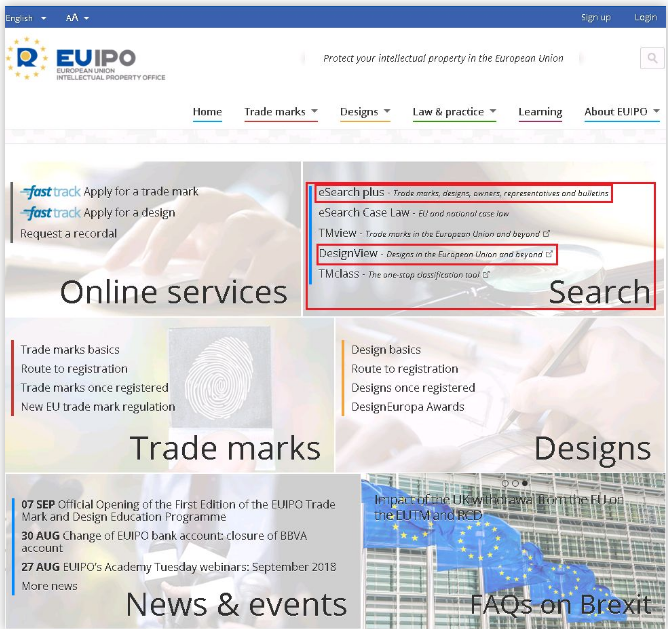
Task: Click external link icon next to TMclass
Action: point(486,274)
